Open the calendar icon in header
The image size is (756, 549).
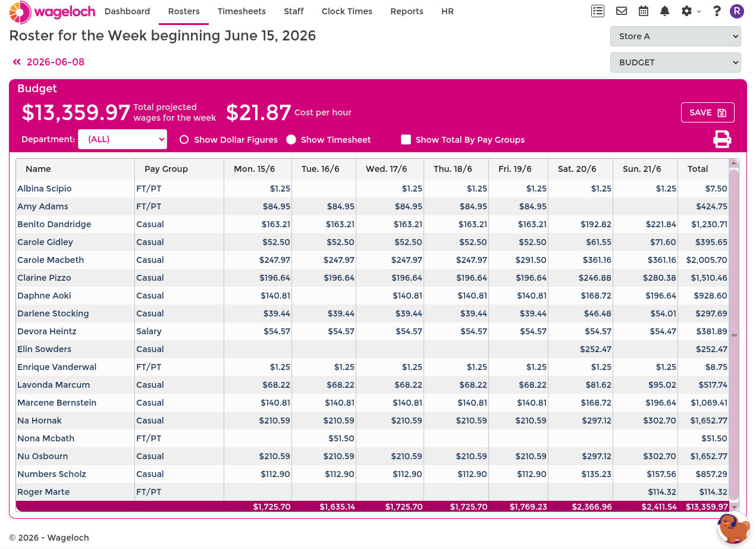[x=643, y=11]
